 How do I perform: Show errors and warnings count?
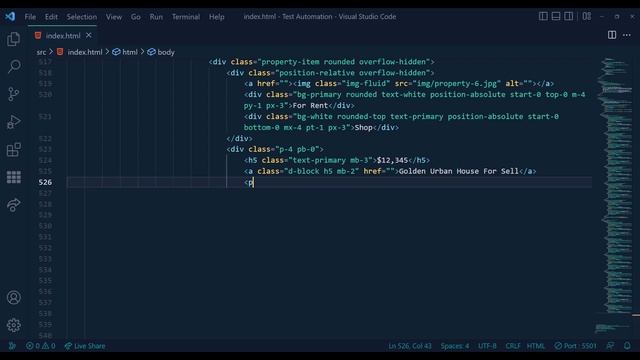pos(40,346)
